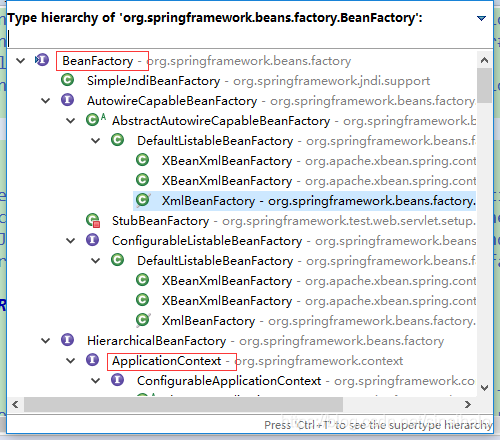Click the horizontal scrollbar left arrow

point(15,405)
